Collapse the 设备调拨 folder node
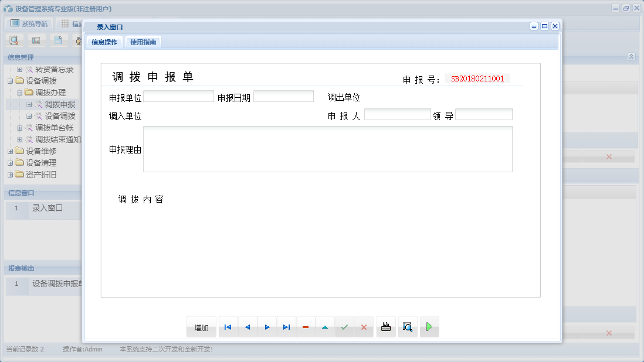This screenshot has height=362, width=644. pyautogui.click(x=11, y=80)
